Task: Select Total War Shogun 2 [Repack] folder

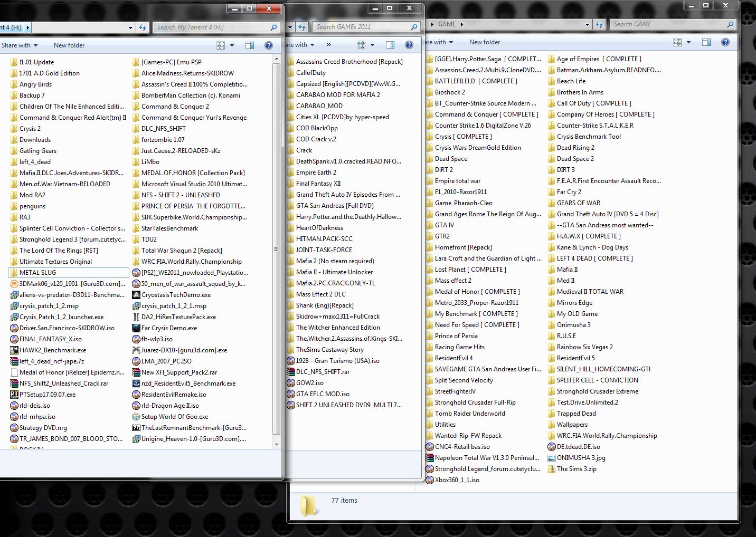Action: click(177, 251)
